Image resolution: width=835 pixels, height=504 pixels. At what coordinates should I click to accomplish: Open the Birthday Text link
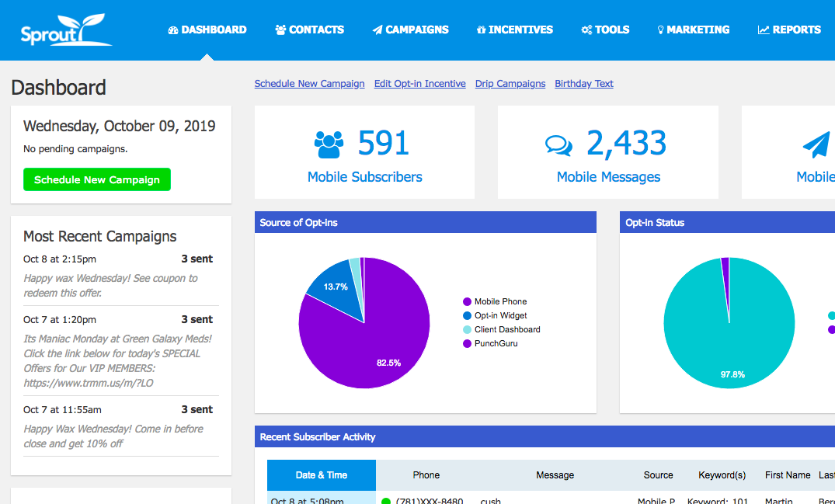(x=583, y=84)
